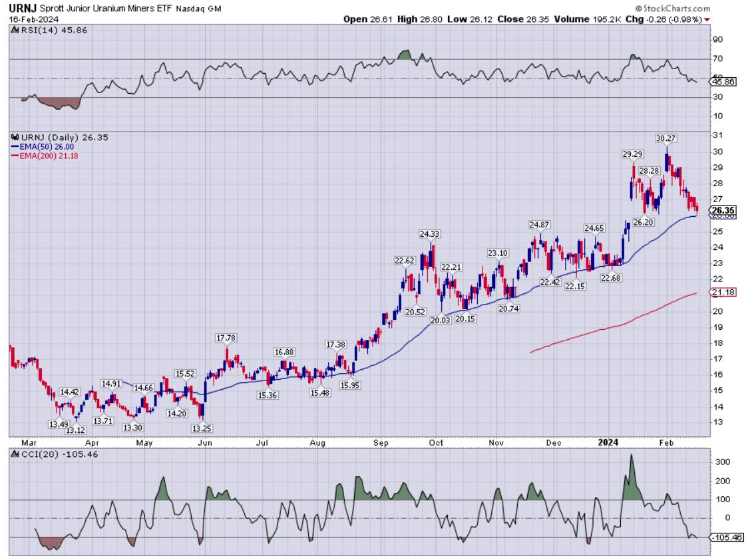This screenshot has height=556, width=756.
Task: Click the Low 26.12 value
Action: [469, 19]
